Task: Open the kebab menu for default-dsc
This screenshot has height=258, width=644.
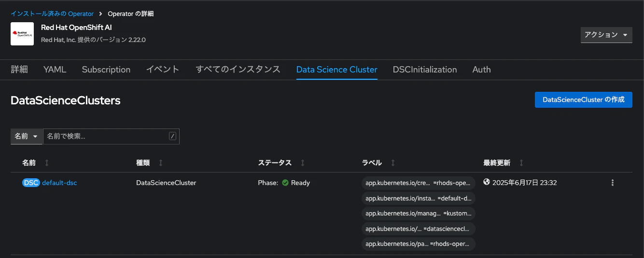Action: pyautogui.click(x=613, y=183)
